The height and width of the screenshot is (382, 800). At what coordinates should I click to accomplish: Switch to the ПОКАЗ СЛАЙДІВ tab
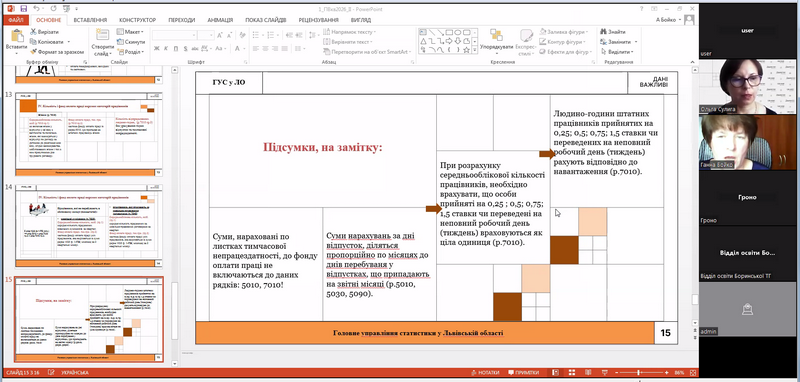click(x=265, y=20)
